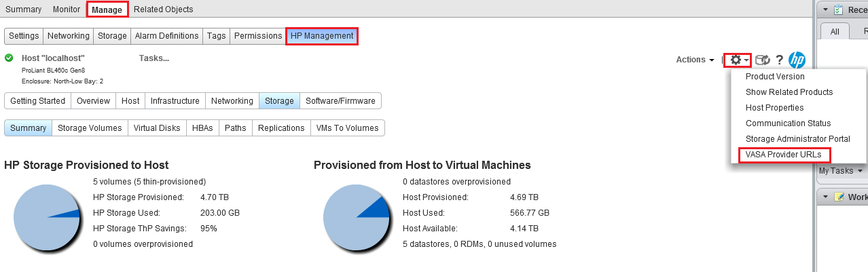Click the storage refresh icon beside gear
This screenshot has width=868, height=272.
[763, 60]
